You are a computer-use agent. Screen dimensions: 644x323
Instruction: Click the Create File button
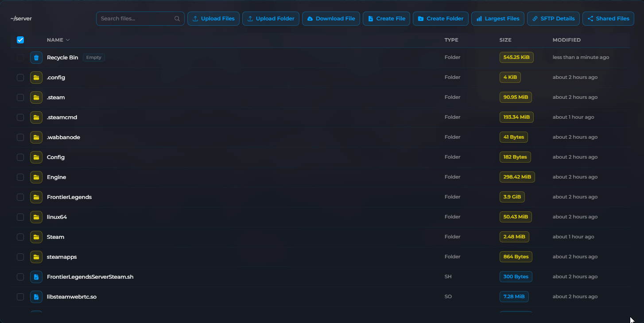pos(387,19)
